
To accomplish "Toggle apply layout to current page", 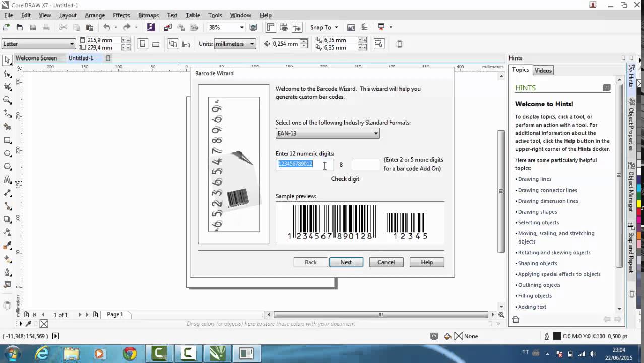I will pos(185,44).
